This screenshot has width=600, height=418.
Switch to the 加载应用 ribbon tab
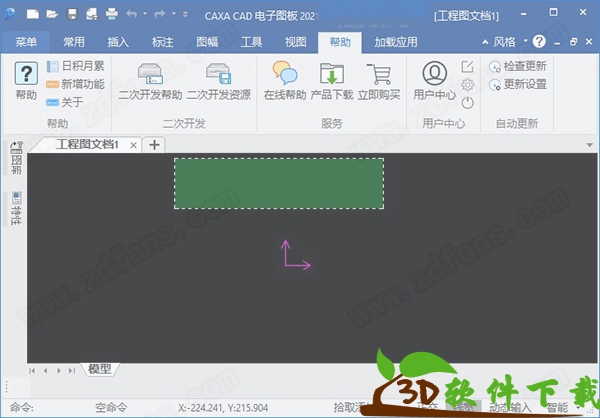tap(396, 42)
